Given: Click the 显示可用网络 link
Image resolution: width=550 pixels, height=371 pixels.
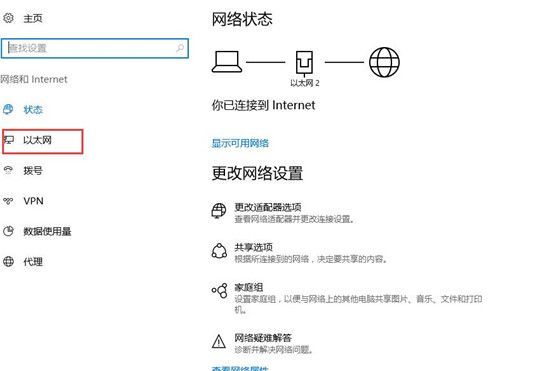Looking at the screenshot, I should 240,143.
